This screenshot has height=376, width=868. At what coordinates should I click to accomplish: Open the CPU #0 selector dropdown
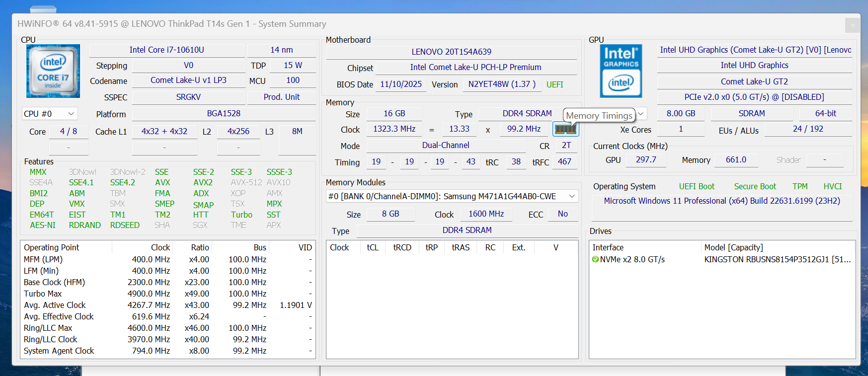click(50, 114)
